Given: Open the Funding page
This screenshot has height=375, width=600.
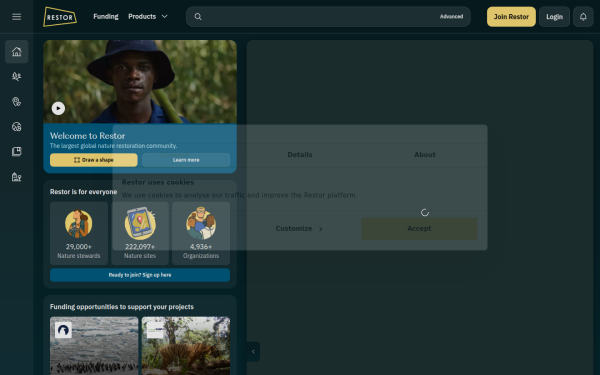Looking at the screenshot, I should coord(106,16).
